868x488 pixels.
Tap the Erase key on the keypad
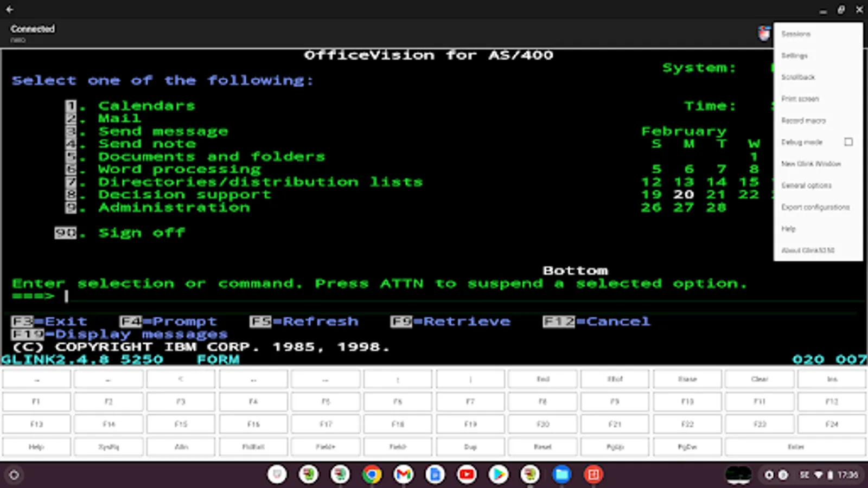(x=687, y=379)
